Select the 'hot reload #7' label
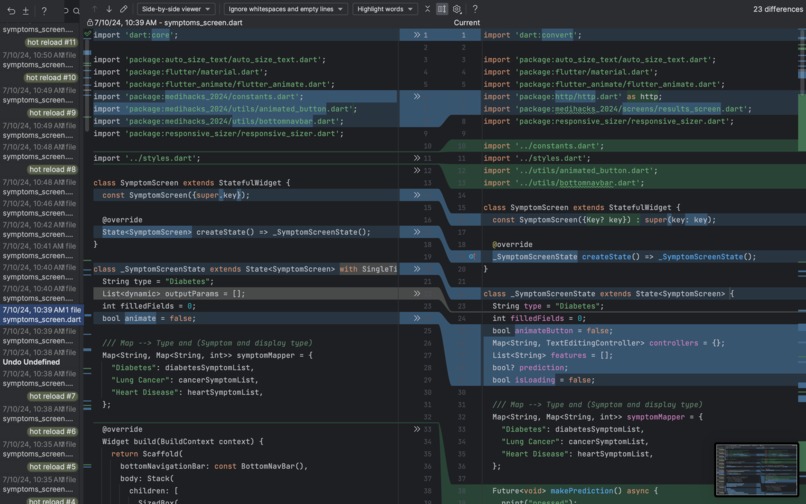This screenshot has width=806, height=504. point(52,396)
